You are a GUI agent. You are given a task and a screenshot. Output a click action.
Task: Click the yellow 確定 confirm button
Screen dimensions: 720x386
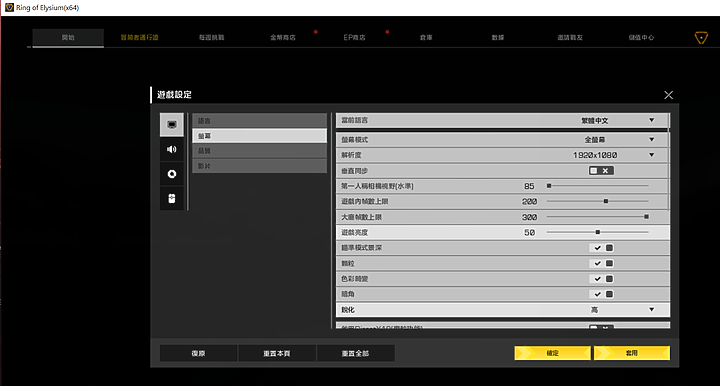[x=552, y=353]
